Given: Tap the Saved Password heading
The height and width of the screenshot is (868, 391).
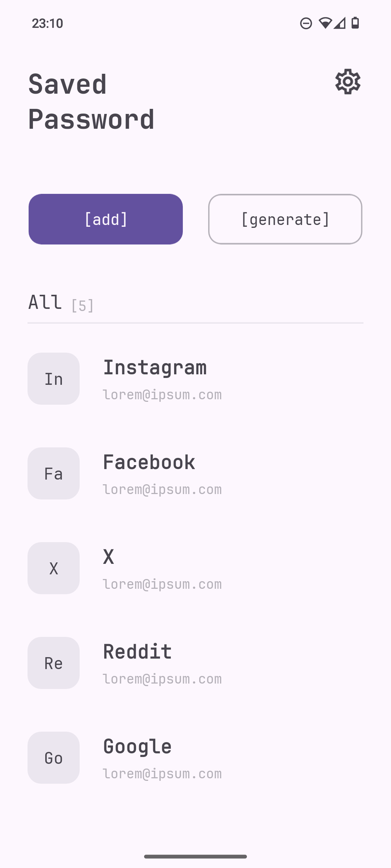Looking at the screenshot, I should click(x=91, y=101).
